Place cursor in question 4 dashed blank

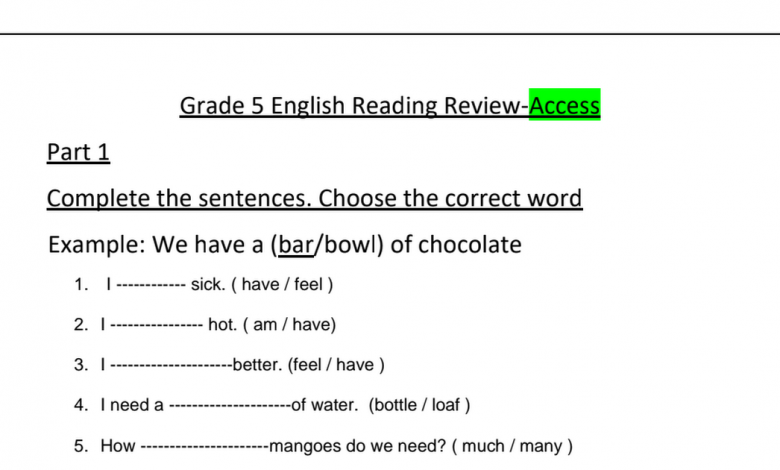(230, 406)
